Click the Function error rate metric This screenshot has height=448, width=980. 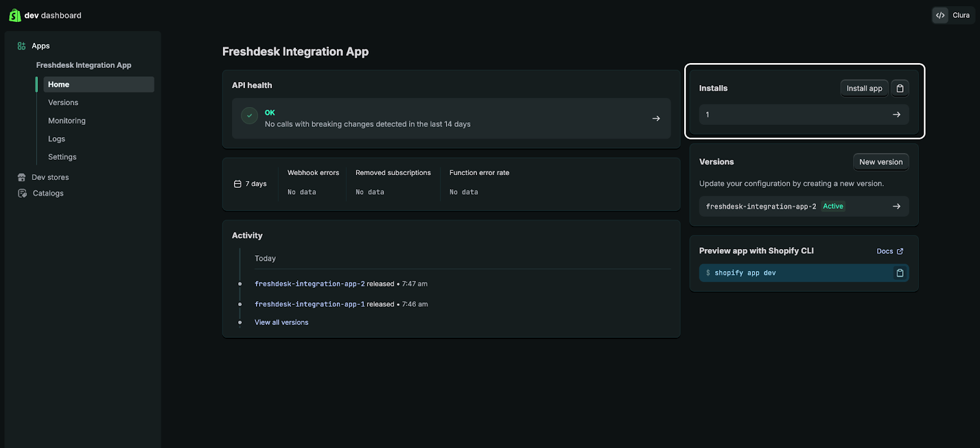pyautogui.click(x=479, y=182)
